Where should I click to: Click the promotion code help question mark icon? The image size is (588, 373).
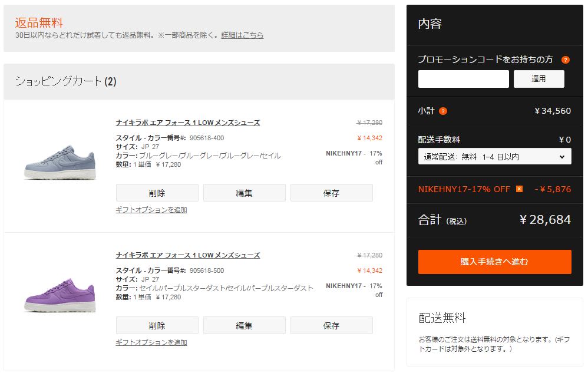pos(565,60)
